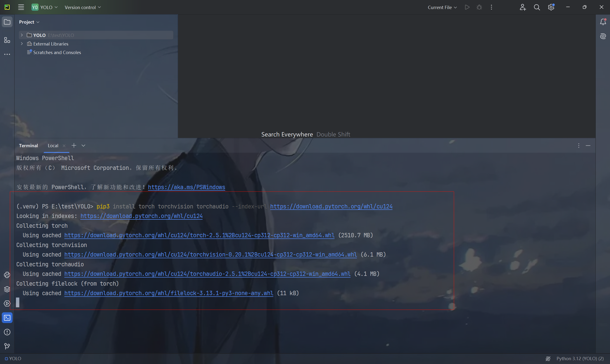Open the Python Console tool window

pos(7,275)
